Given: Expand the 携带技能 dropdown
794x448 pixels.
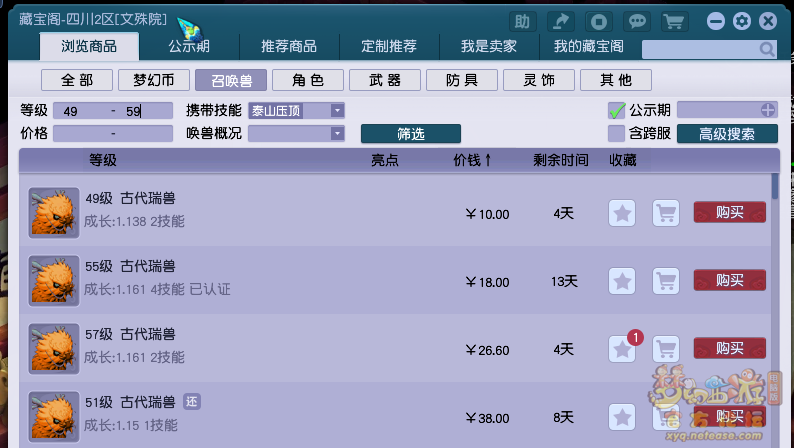Looking at the screenshot, I should pyautogui.click(x=337, y=110).
